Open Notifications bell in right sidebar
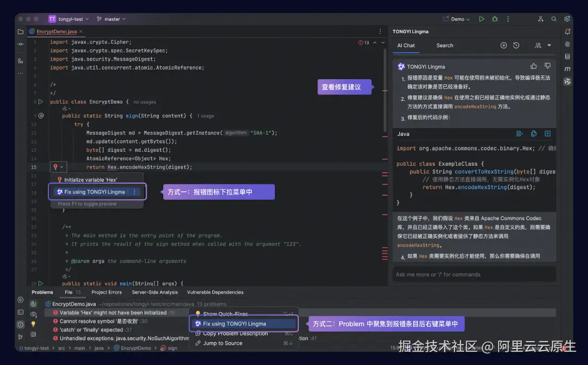 567,32
